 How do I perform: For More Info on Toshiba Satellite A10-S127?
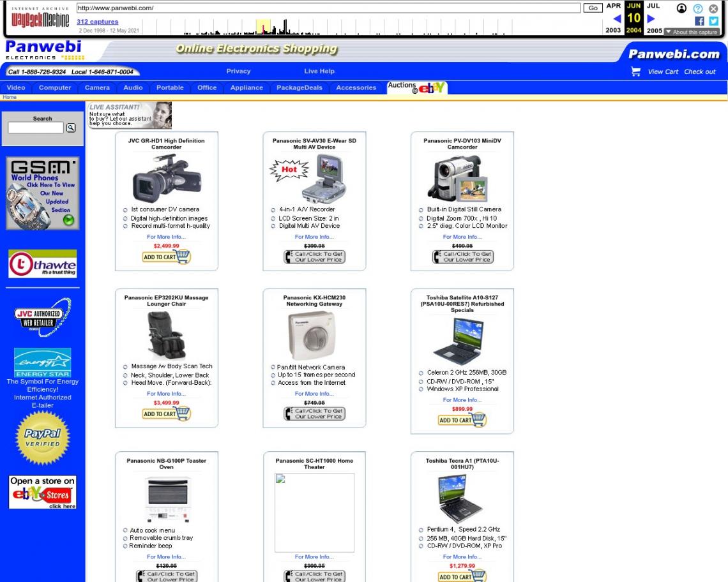462,399
